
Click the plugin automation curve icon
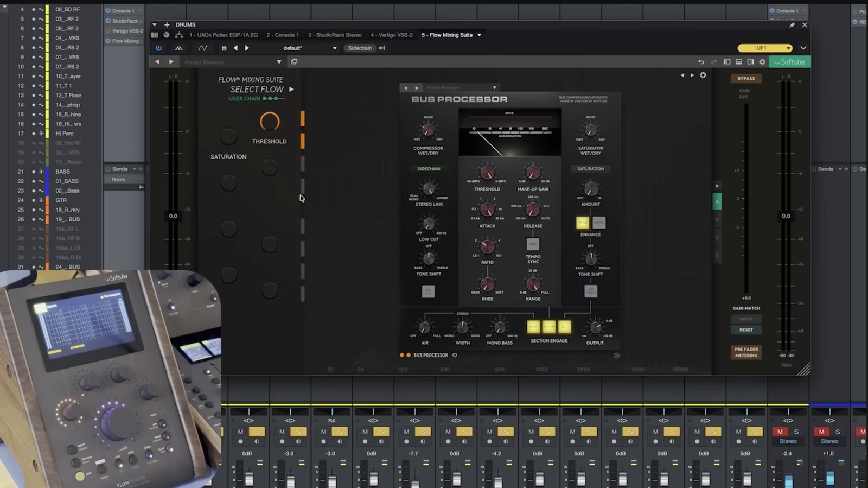tap(203, 48)
